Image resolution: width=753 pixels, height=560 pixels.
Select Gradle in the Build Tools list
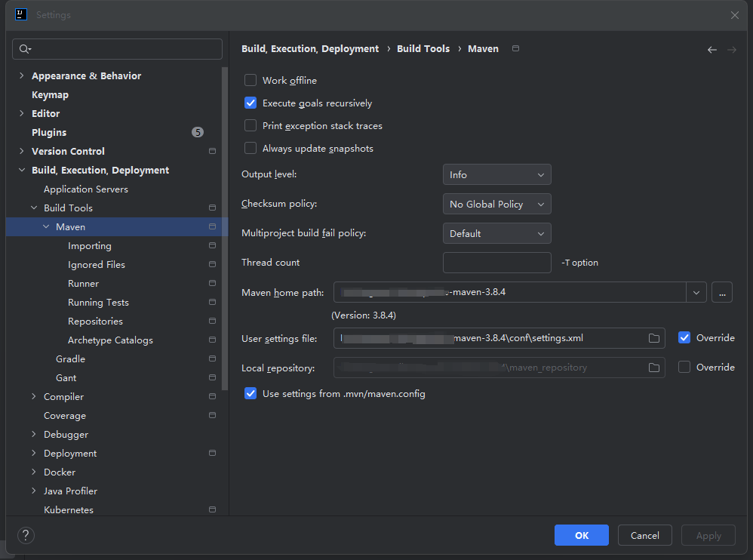click(x=70, y=358)
